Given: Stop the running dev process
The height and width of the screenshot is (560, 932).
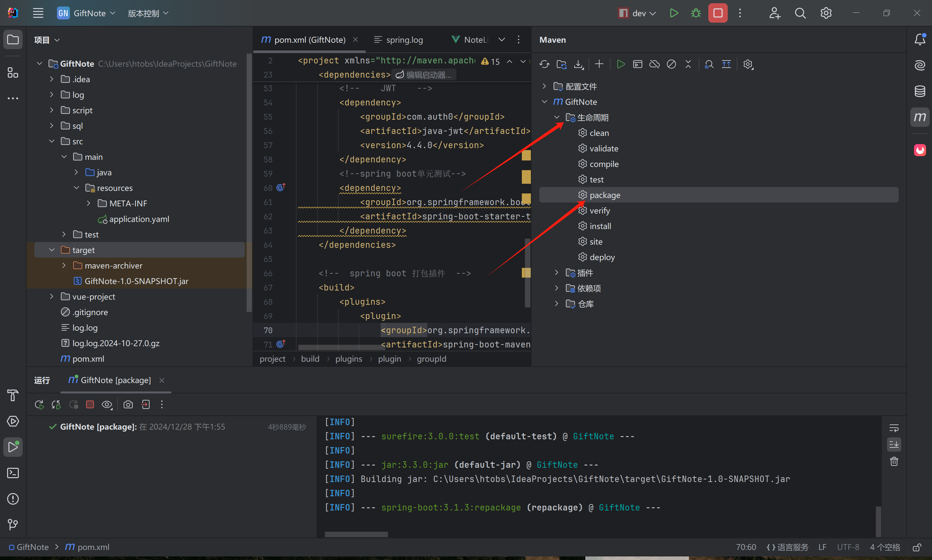Looking at the screenshot, I should [718, 13].
